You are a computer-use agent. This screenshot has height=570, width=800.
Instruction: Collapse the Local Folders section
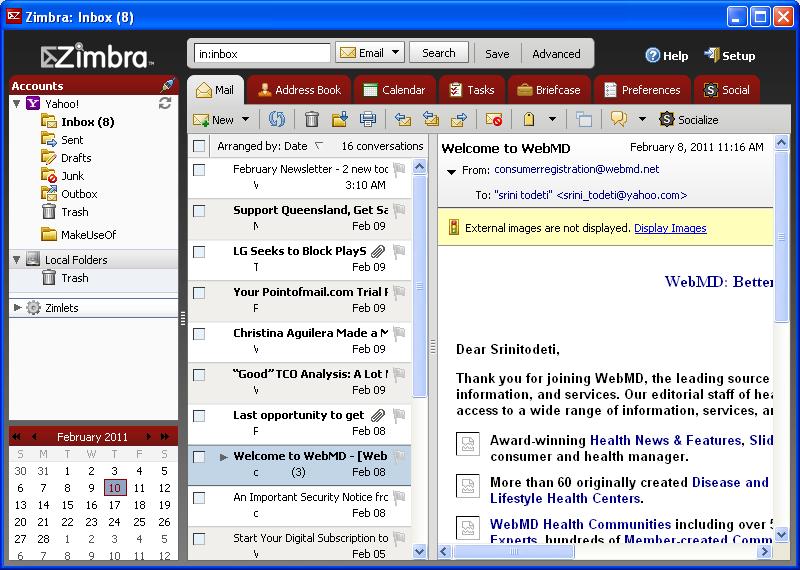17,260
